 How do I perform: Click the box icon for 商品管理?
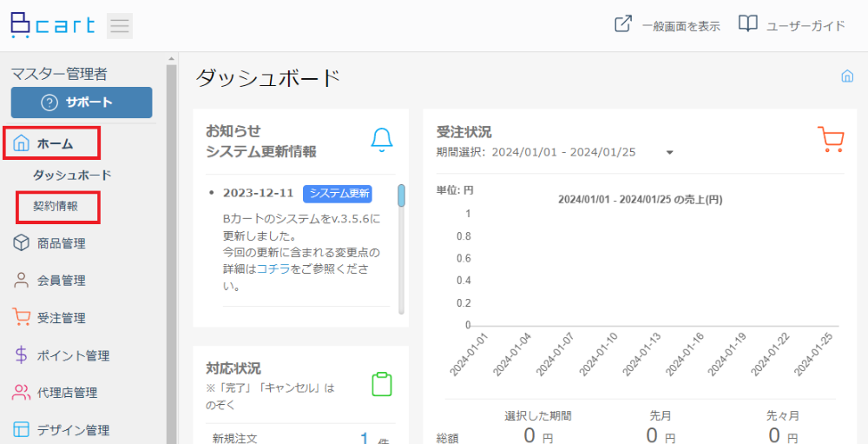(21, 243)
